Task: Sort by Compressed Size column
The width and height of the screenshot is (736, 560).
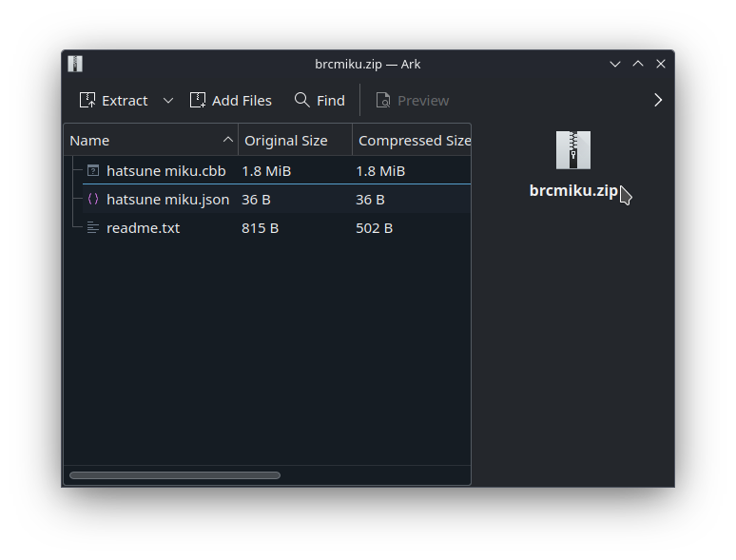Action: [x=413, y=141]
